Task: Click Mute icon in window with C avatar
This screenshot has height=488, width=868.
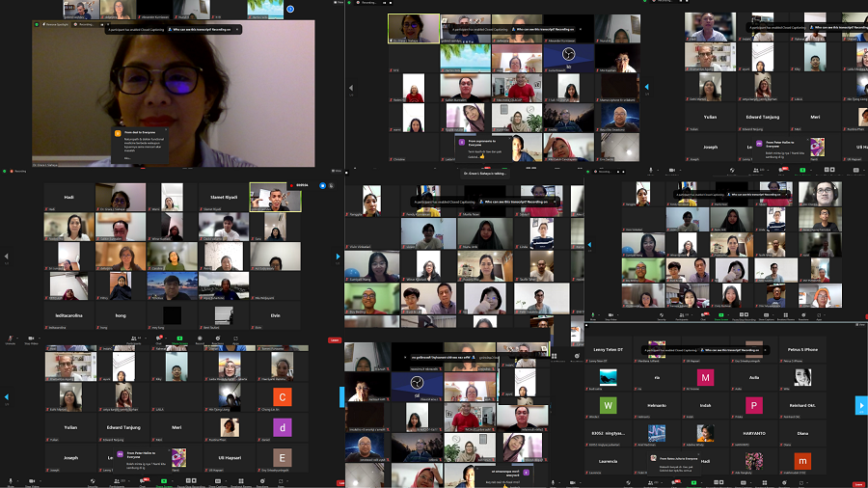Action: (11, 481)
